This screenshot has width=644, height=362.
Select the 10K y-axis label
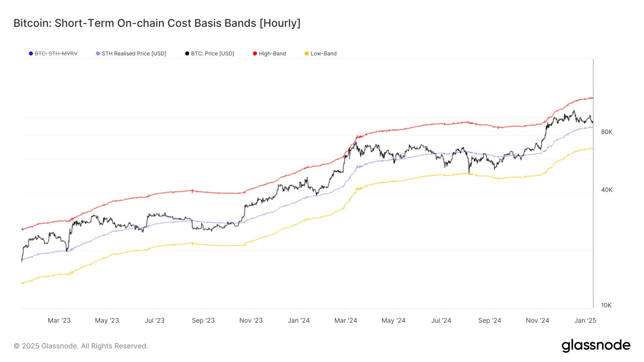(x=606, y=305)
